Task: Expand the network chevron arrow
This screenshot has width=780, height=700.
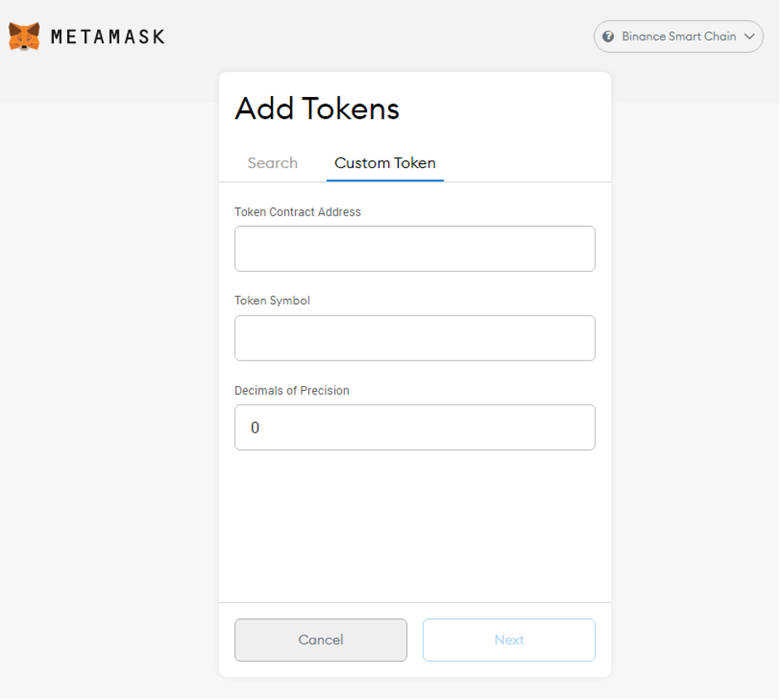Action: tap(750, 36)
